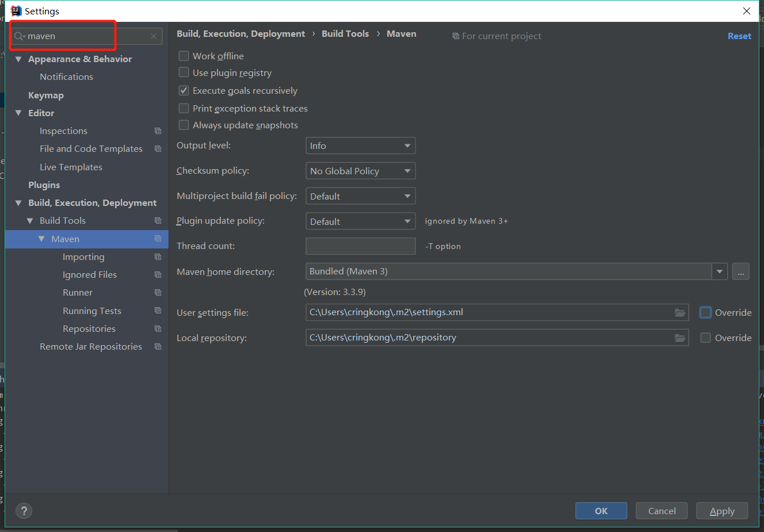Open the Output level dropdown

(x=361, y=146)
